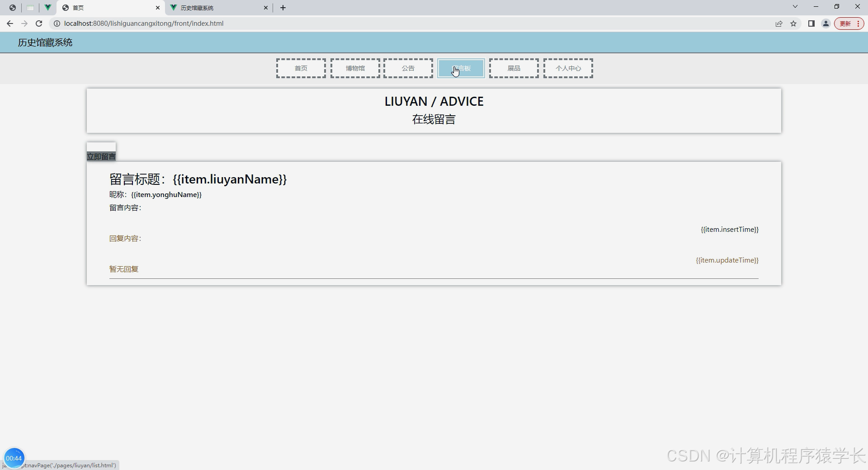
Task: Close the 首页 tab
Action: coord(158,8)
